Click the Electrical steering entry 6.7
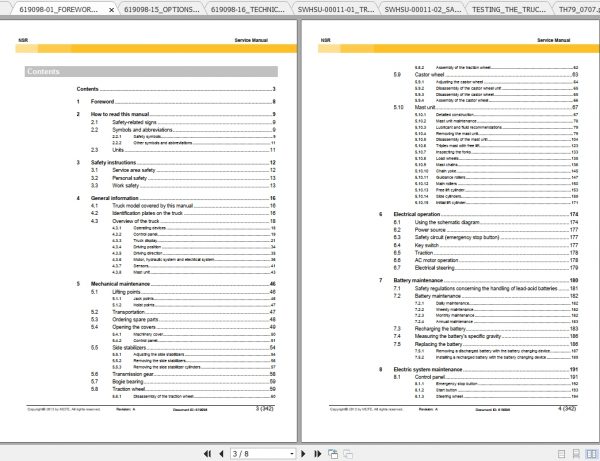The height and width of the screenshot is (461, 600). tap(486, 268)
